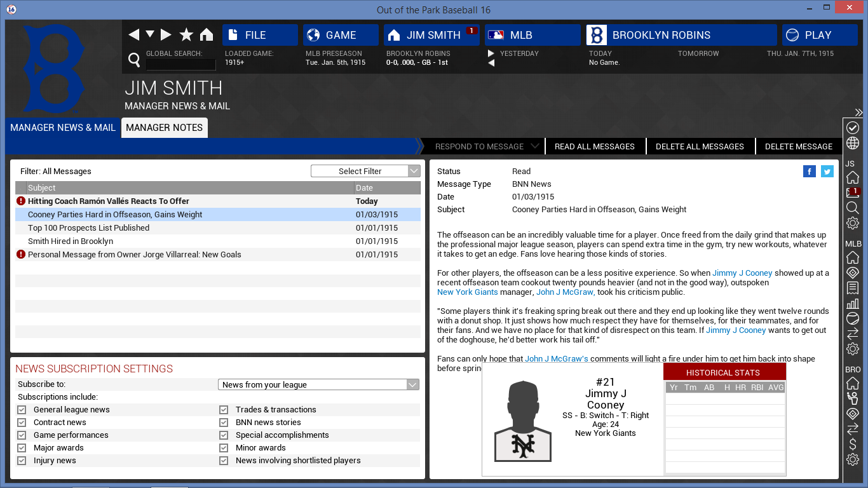Toggle News involving shortlisted players checkbox
Image resolution: width=868 pixels, height=488 pixels.
point(224,461)
